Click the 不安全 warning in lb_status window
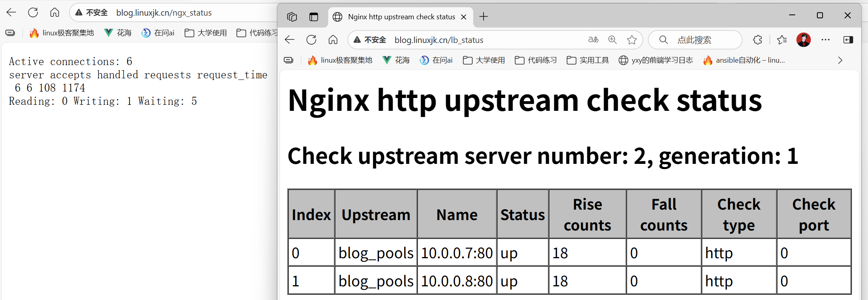Image resolution: width=868 pixels, height=300 pixels. click(x=370, y=40)
